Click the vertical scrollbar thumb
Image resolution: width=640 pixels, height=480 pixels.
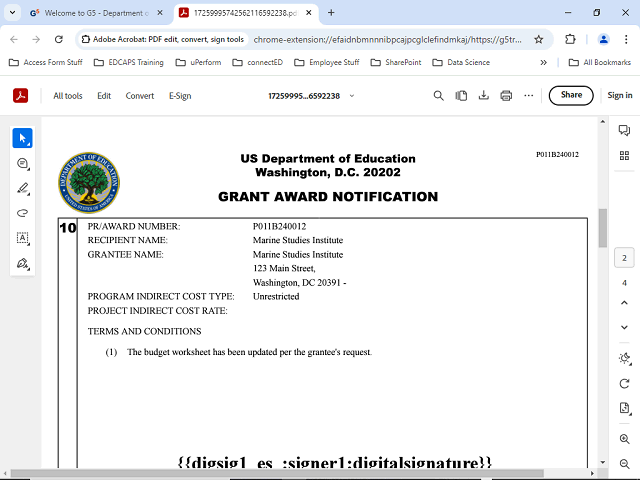(x=602, y=228)
